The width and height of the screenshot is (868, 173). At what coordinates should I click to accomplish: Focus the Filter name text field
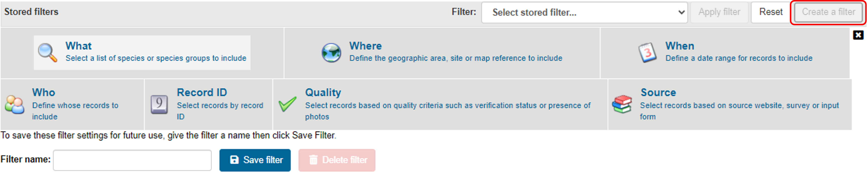(x=132, y=160)
